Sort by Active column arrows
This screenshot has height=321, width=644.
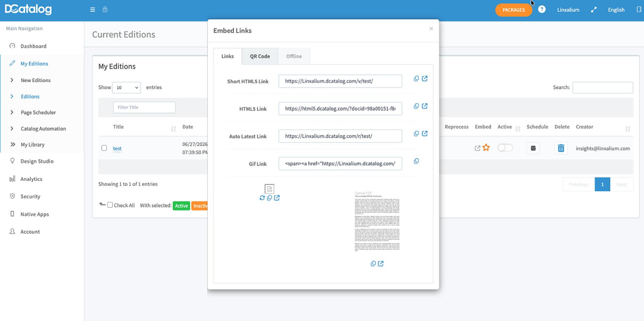[x=518, y=129]
